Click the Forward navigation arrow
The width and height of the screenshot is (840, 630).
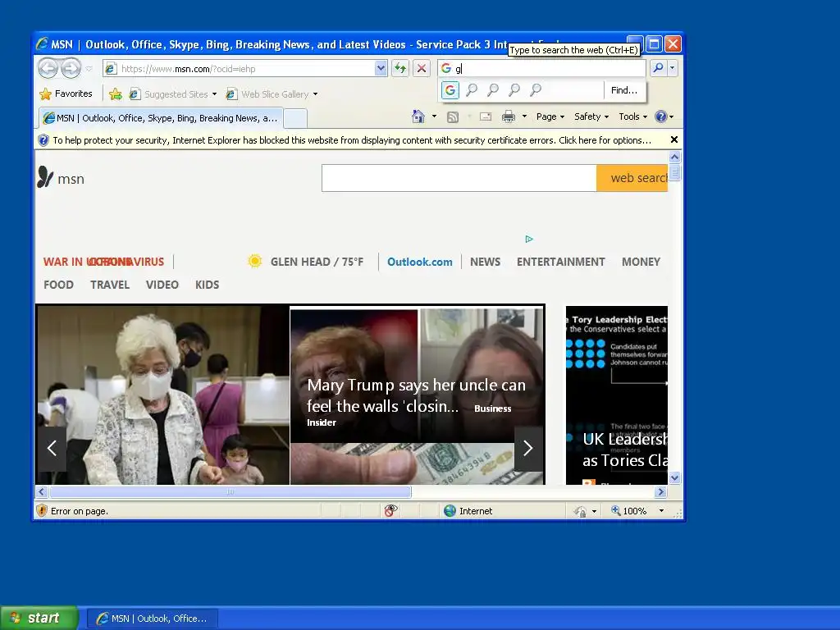[x=71, y=68]
